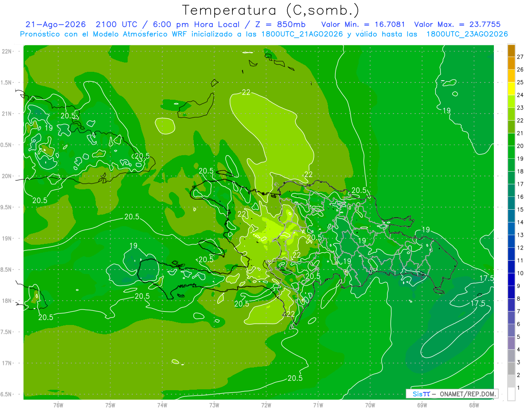Click the '76W' longitude axis label
This screenshot has width=532, height=411.
tap(58, 405)
